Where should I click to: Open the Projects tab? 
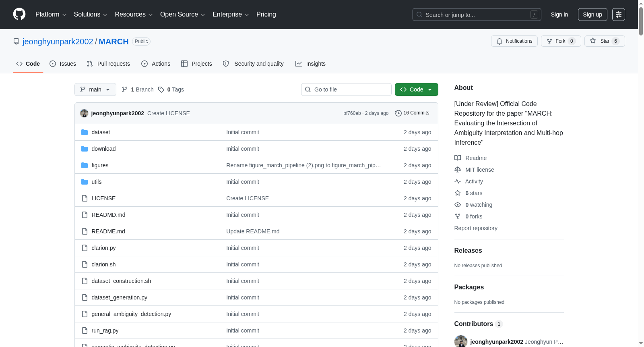pos(196,64)
